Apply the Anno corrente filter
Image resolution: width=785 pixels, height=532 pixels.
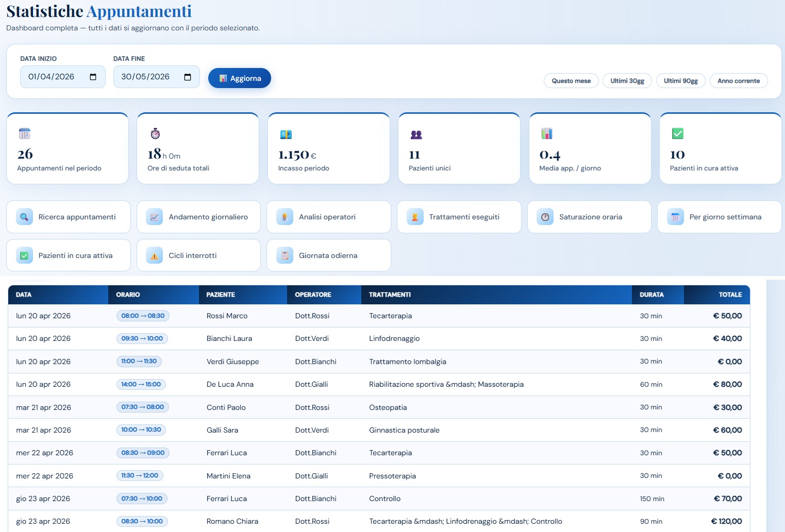(739, 80)
